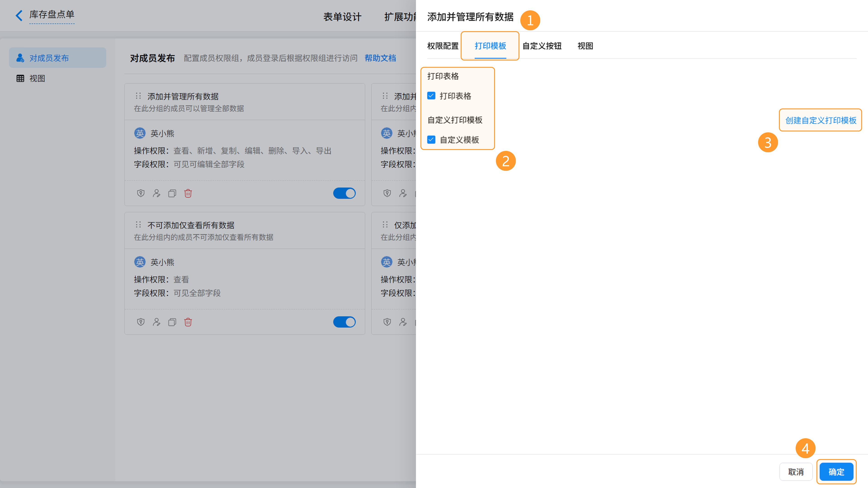Select the 打印模板 tab
The width and height of the screenshot is (868, 488).
[490, 46]
